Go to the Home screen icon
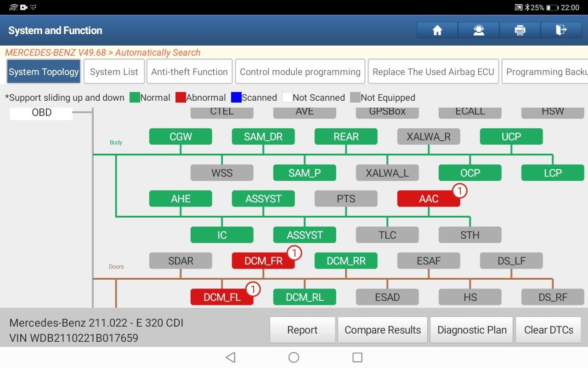 pos(437,30)
